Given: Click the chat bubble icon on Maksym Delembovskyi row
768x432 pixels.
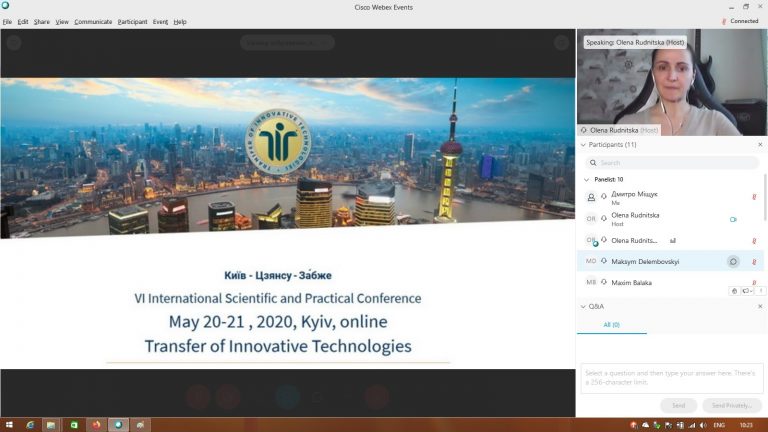Looking at the screenshot, I should pos(733,262).
